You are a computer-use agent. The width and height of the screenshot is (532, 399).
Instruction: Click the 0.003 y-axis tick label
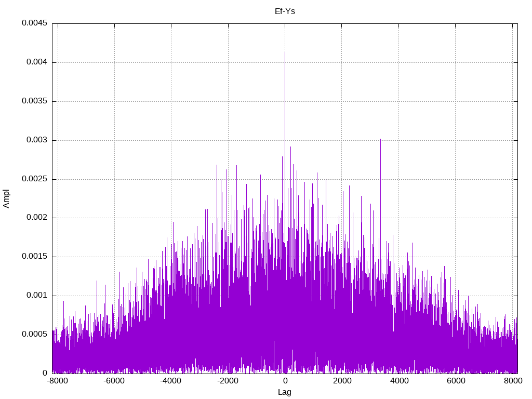pos(37,140)
